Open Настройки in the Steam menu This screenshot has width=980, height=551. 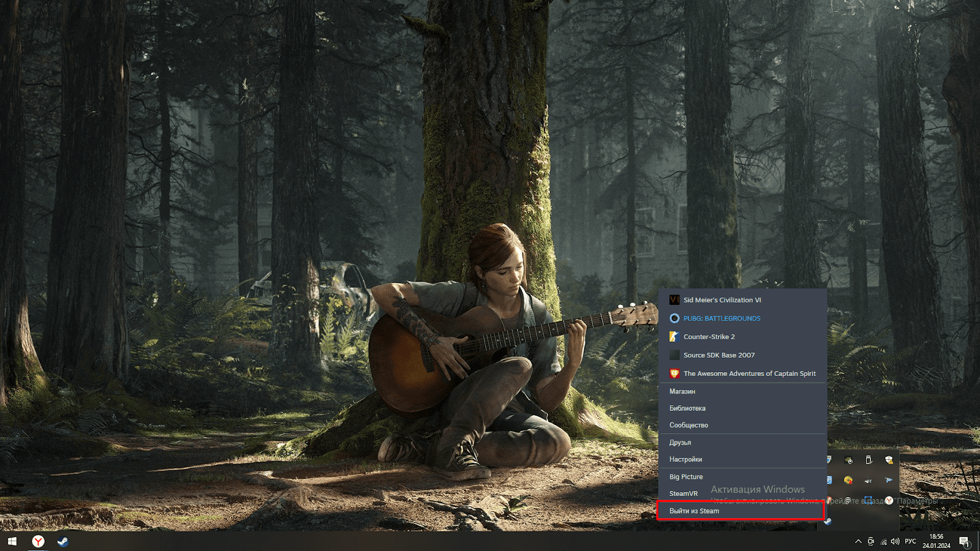pyautogui.click(x=742, y=459)
